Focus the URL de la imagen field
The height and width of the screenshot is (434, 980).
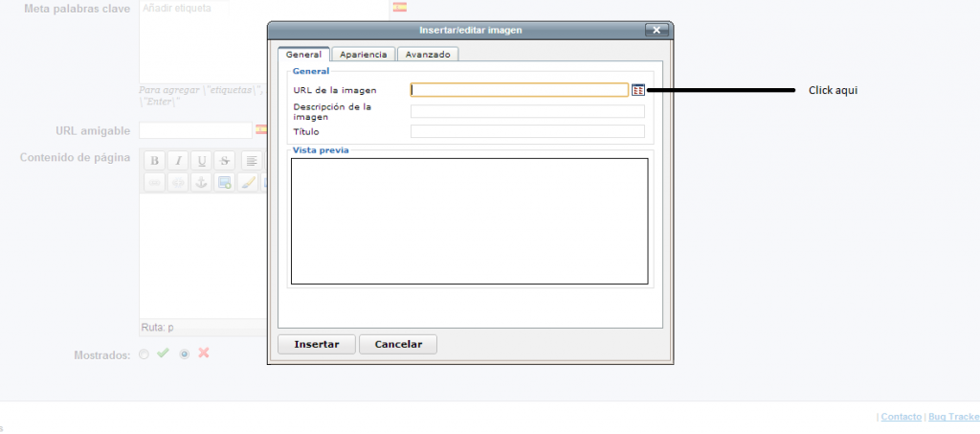(520, 90)
